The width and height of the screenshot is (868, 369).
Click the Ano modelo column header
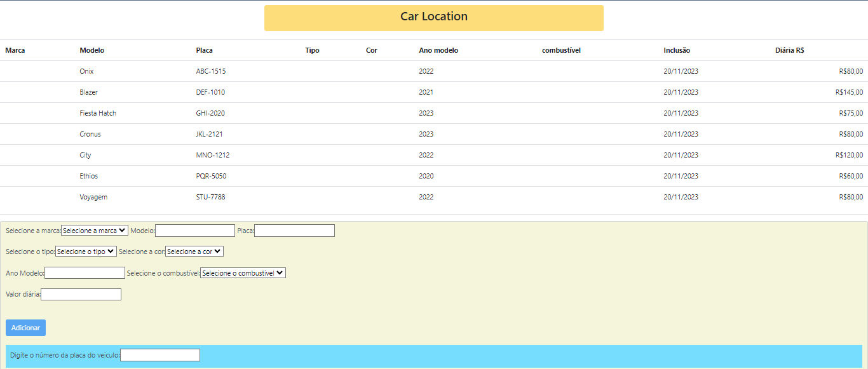438,50
